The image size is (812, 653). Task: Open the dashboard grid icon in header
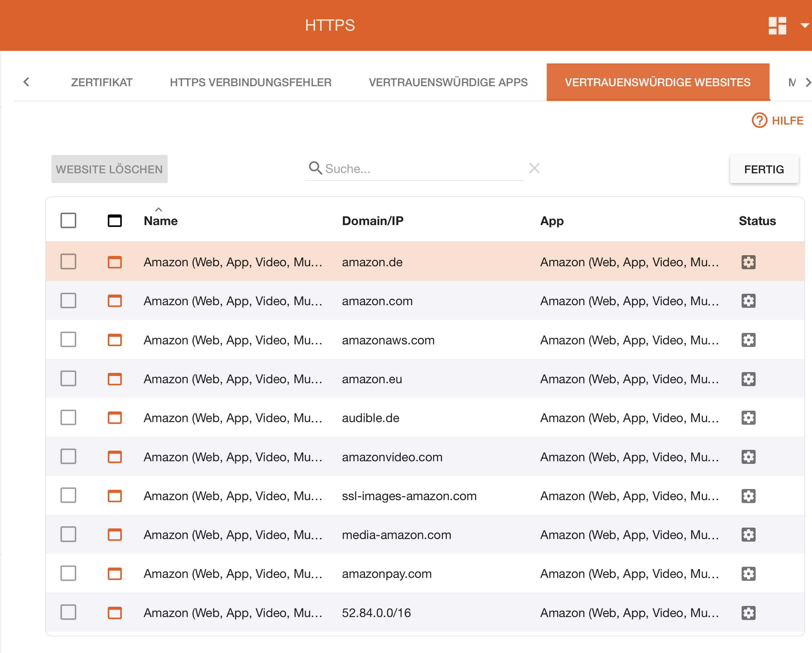(x=777, y=26)
